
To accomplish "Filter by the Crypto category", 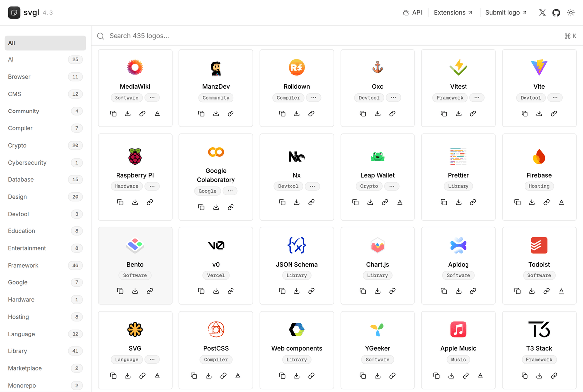I will [17, 145].
